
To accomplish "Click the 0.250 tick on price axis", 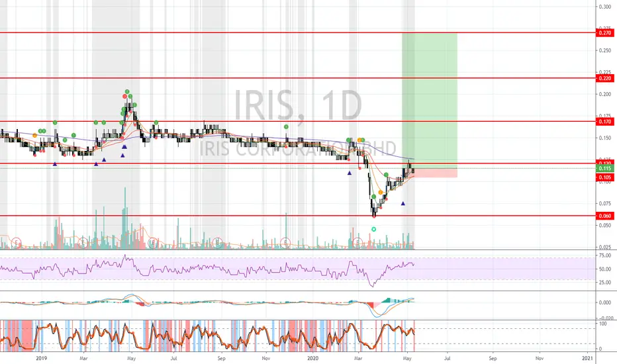I will pos(605,50).
